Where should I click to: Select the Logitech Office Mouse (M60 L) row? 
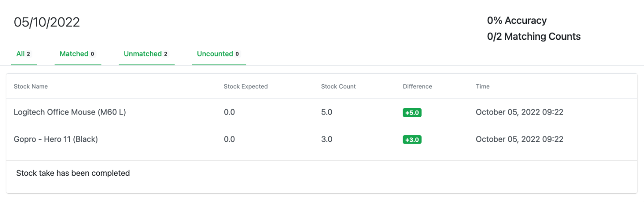point(322,112)
